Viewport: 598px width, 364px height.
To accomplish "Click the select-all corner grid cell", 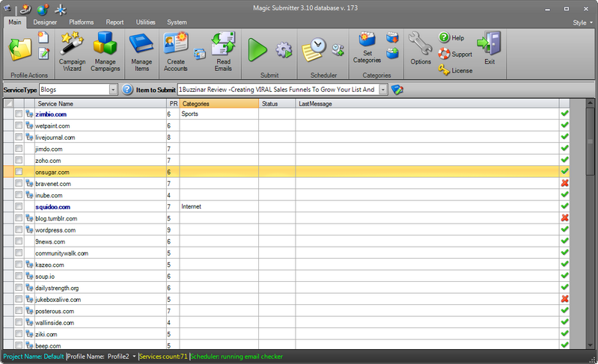I will coord(8,104).
